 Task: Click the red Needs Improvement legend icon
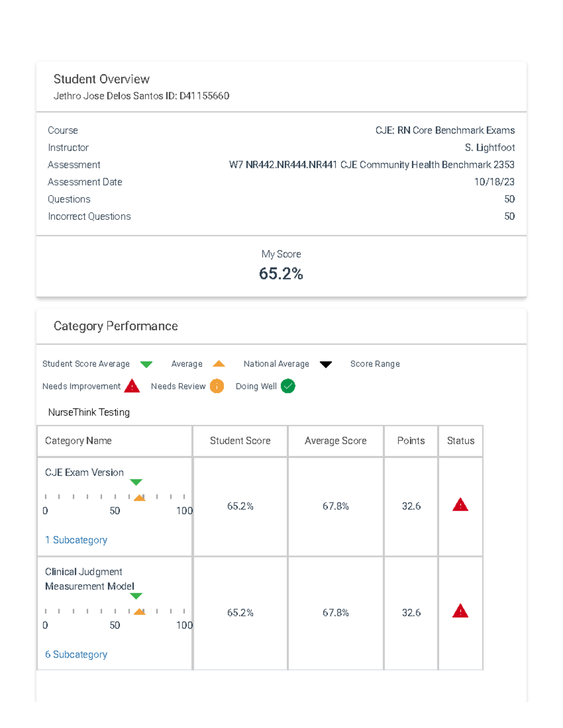[132, 386]
